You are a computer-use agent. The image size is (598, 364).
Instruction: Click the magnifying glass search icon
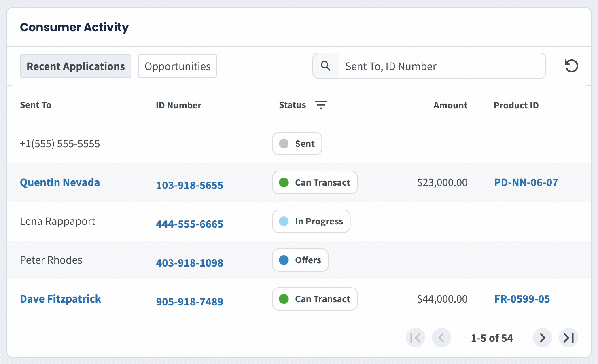(x=326, y=66)
